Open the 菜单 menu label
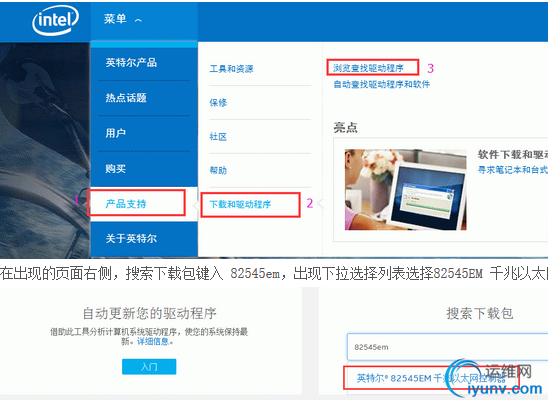Viewport: 548px width, 405px height. click(x=115, y=19)
